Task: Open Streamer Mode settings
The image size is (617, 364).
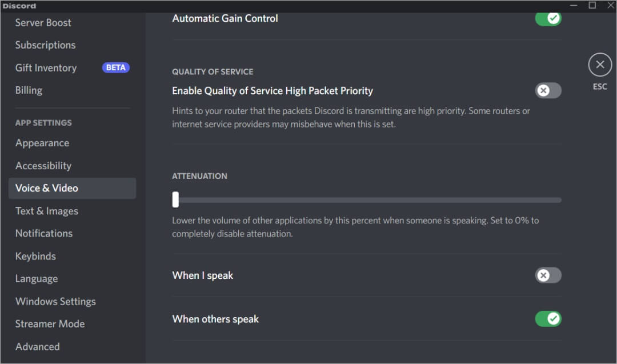Action: 50,324
